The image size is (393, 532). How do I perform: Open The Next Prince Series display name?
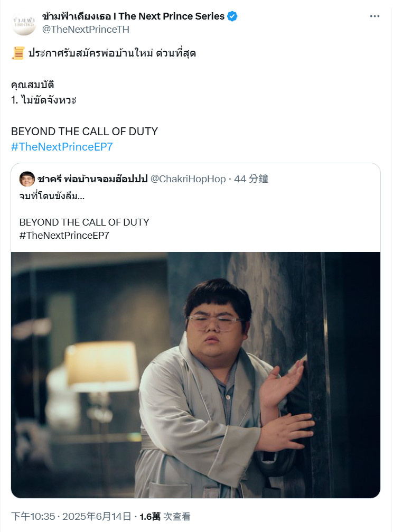133,16
